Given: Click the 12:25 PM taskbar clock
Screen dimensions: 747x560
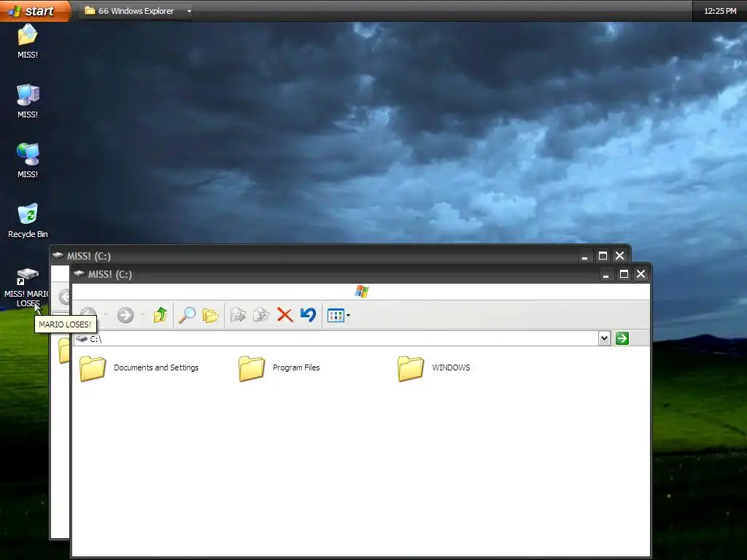Looking at the screenshot, I should [x=720, y=11].
